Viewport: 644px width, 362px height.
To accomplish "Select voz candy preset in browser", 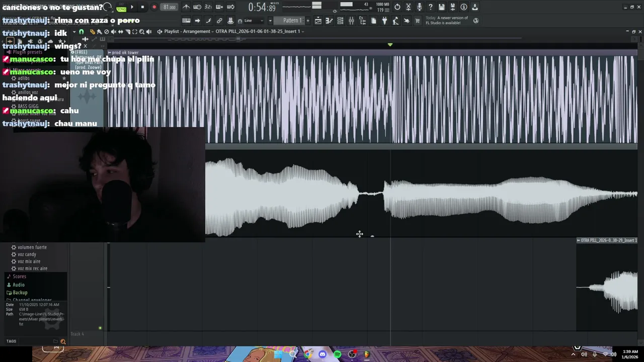I will pyautogui.click(x=27, y=254).
